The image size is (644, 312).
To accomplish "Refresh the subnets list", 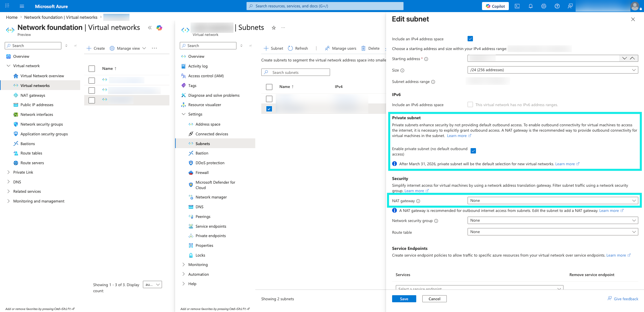I will point(298,48).
